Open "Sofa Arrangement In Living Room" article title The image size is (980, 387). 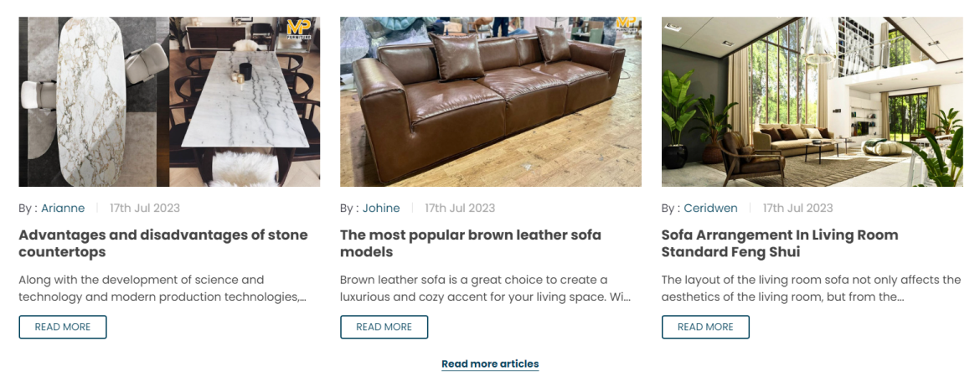[780, 243]
